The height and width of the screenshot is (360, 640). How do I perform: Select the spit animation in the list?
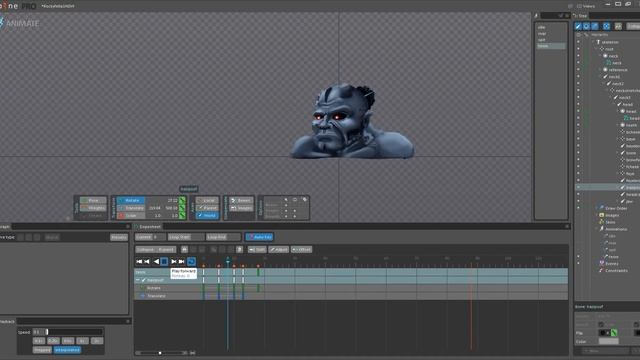(x=551, y=40)
